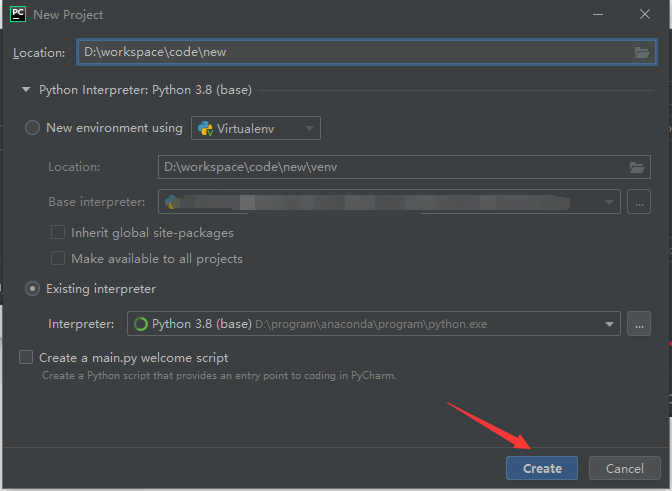This screenshot has height=491, width=672.
Task: Click the Virtualenv python icon
Action: click(205, 129)
